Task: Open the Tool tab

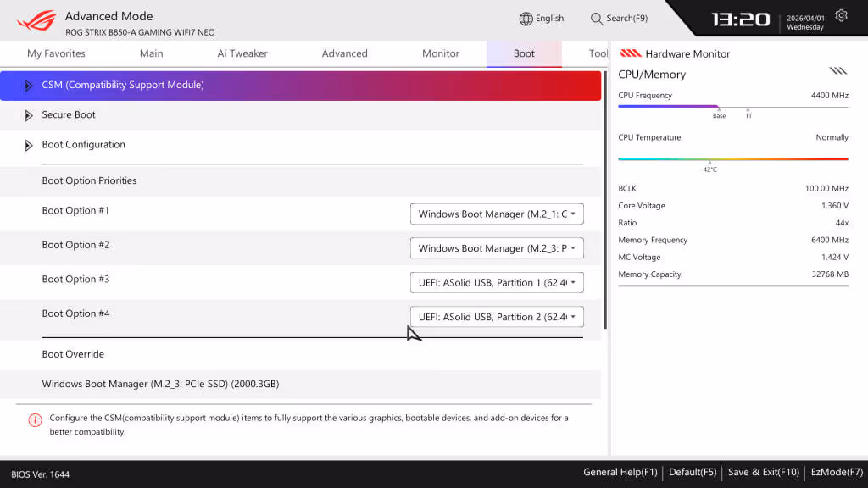Action: pyautogui.click(x=598, y=53)
